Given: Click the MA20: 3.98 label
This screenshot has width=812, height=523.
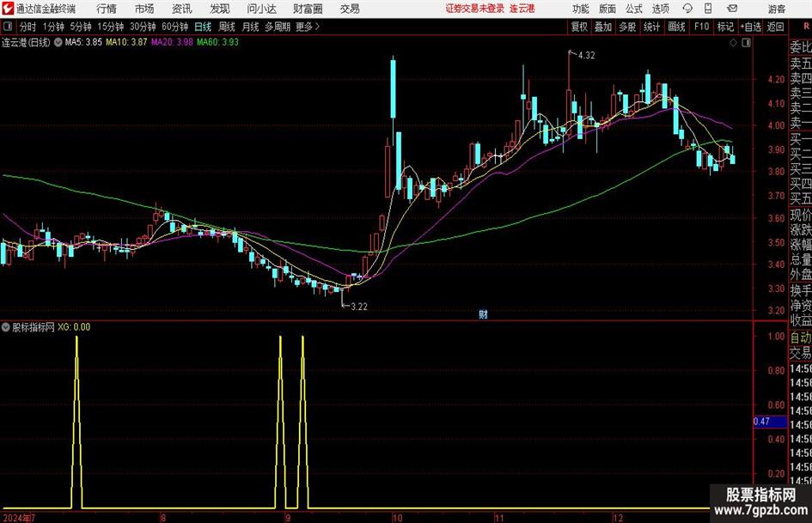Looking at the screenshot, I should [172, 42].
